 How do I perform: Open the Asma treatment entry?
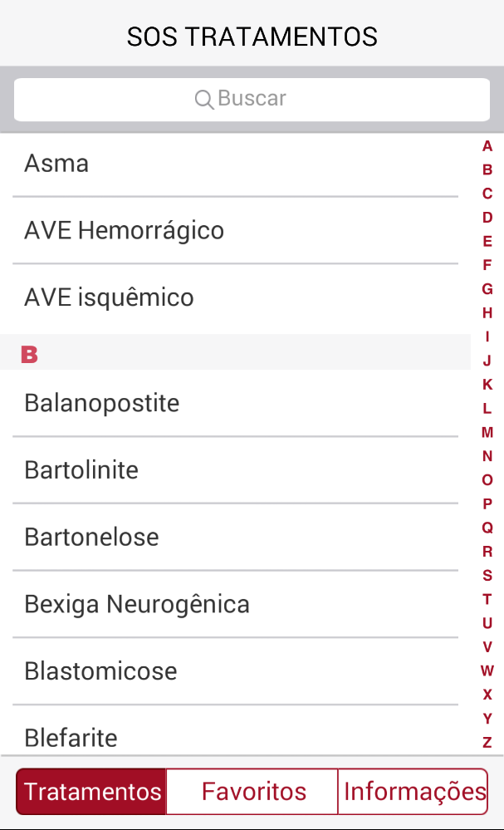(x=235, y=164)
